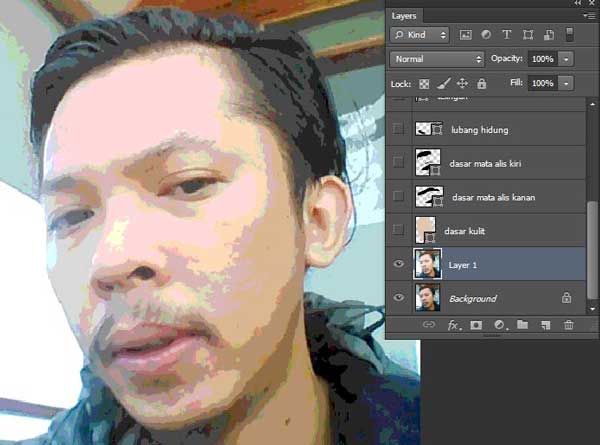The width and height of the screenshot is (600, 445).
Task: Select the Layer 1 thumbnail
Action: [428, 264]
